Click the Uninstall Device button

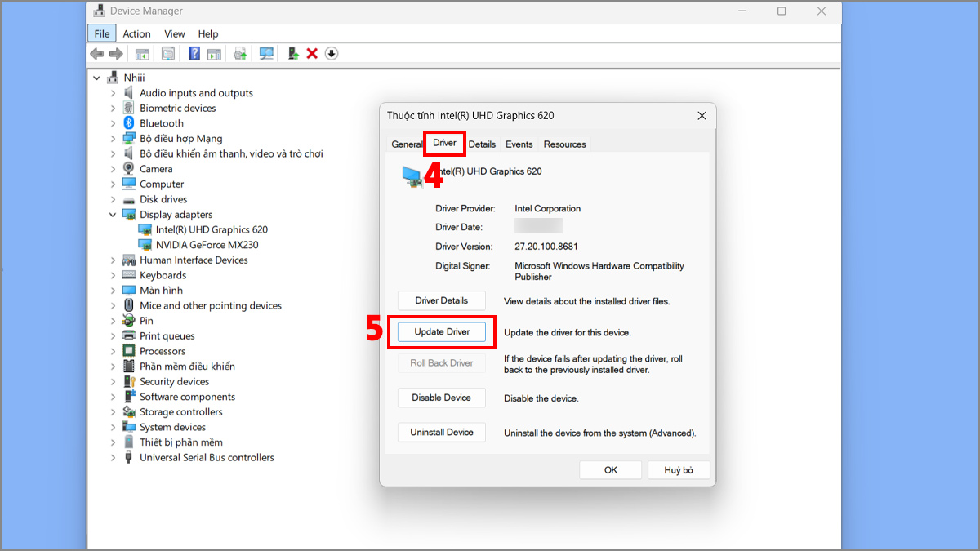point(442,433)
